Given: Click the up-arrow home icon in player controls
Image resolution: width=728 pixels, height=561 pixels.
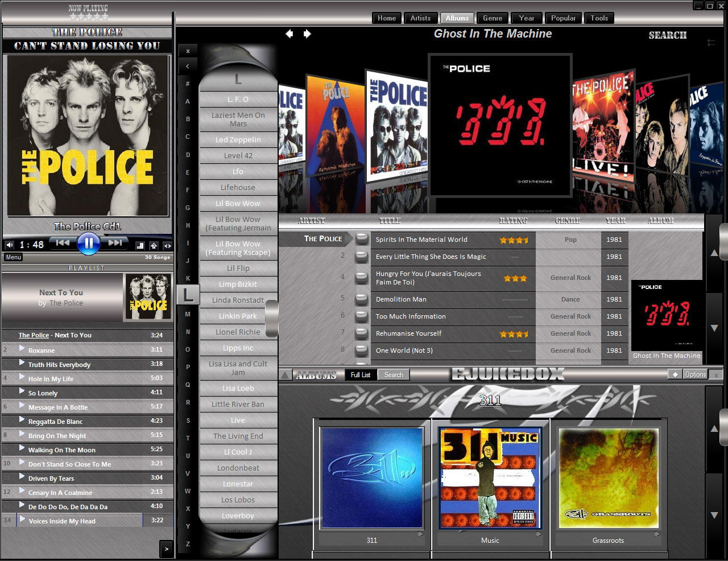Looking at the screenshot, I should tap(154, 246).
